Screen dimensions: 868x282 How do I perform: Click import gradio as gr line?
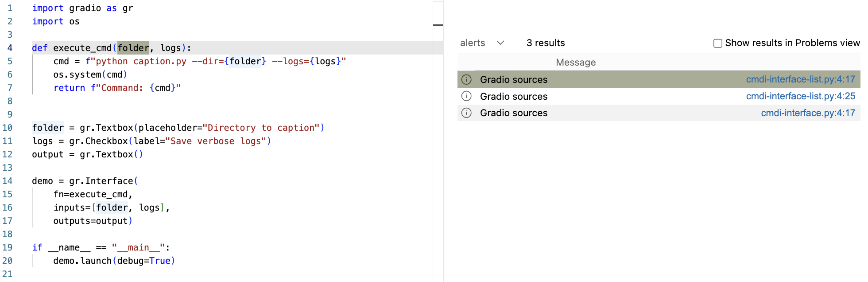click(x=82, y=8)
